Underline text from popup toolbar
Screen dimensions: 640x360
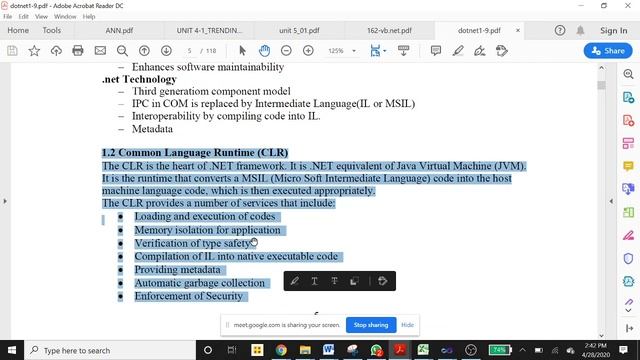click(314, 281)
